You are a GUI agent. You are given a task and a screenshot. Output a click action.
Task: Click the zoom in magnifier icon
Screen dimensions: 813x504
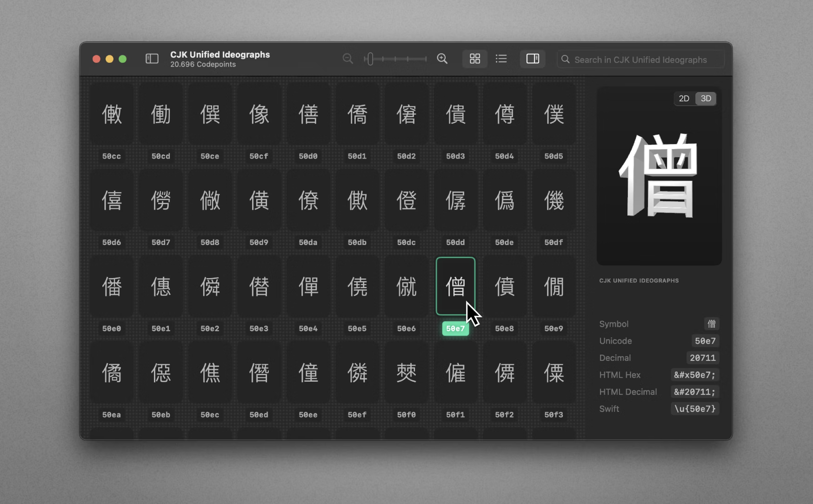442,59
